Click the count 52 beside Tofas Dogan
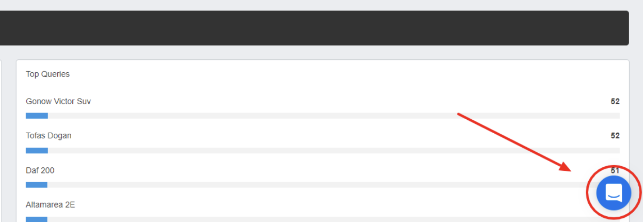644x223 pixels. point(615,136)
